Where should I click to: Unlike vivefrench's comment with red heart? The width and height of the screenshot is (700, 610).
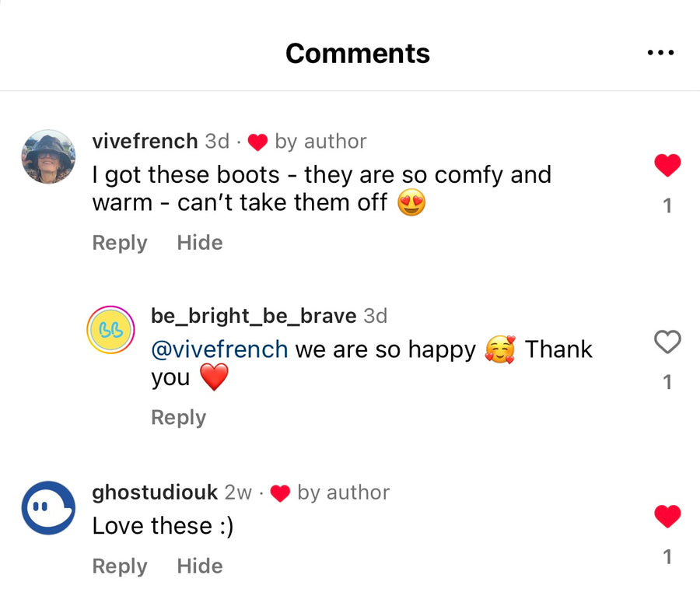667,165
